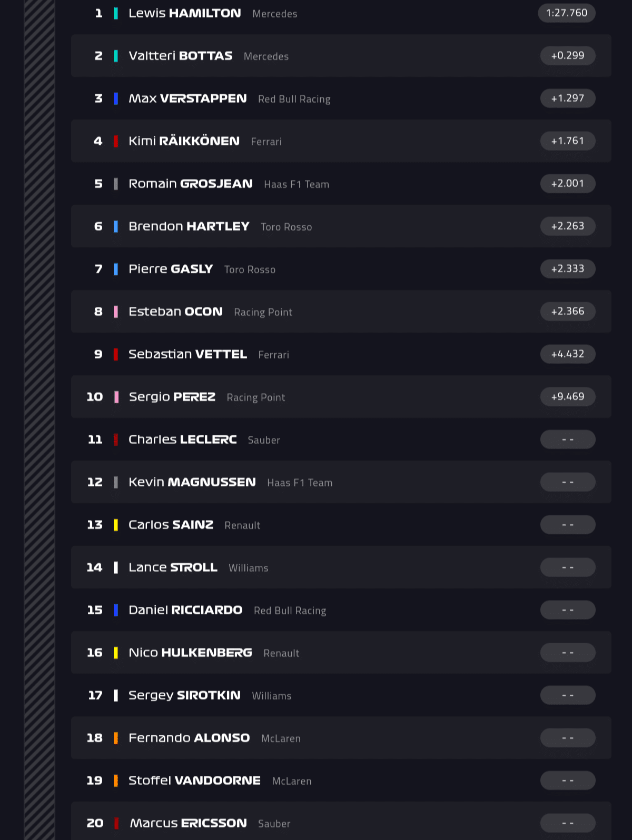The height and width of the screenshot is (840, 632).
Task: Click yellow Renault color bar beside Sainz
Action: [116, 525]
